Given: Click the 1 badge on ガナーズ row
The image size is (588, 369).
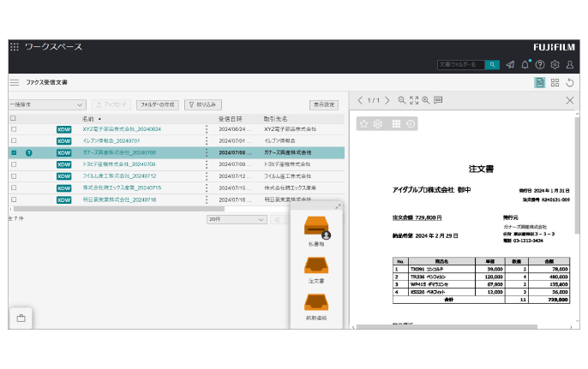Looking at the screenshot, I should pos(29,153).
